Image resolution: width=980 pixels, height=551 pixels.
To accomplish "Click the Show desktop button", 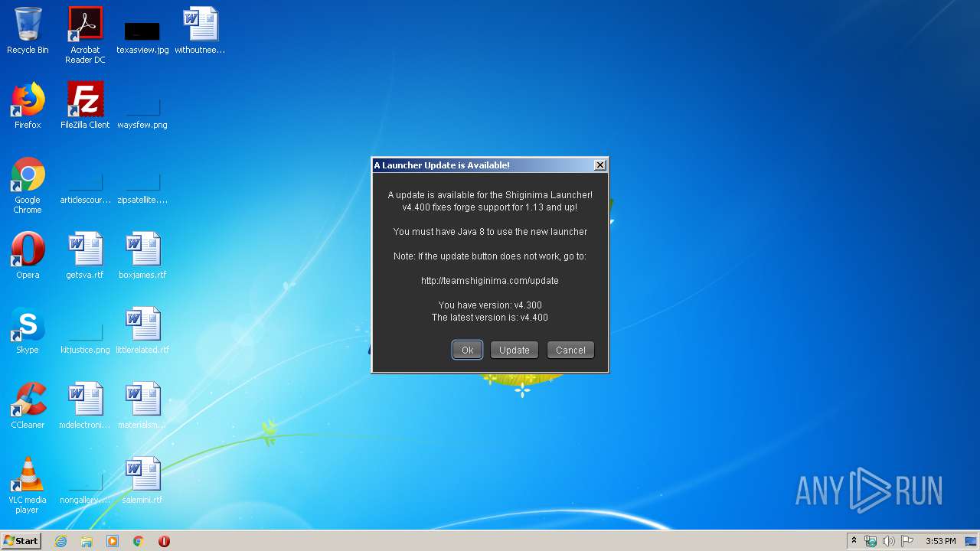I will pos(972,541).
